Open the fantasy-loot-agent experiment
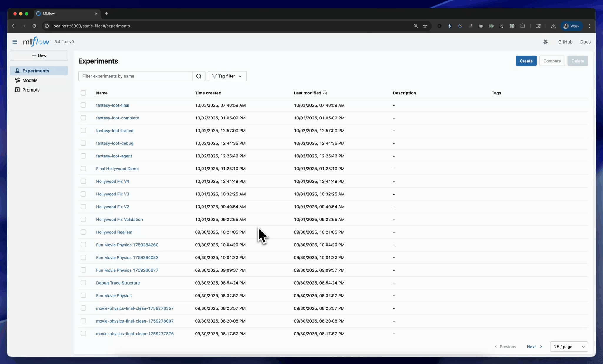Image resolution: width=603 pixels, height=364 pixels. [x=114, y=156]
